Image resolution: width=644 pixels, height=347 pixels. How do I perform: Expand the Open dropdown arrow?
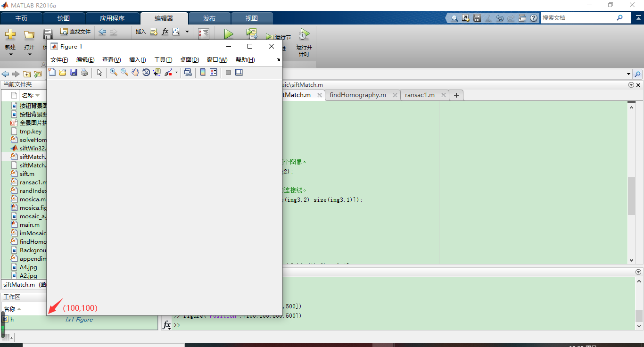[x=29, y=54]
